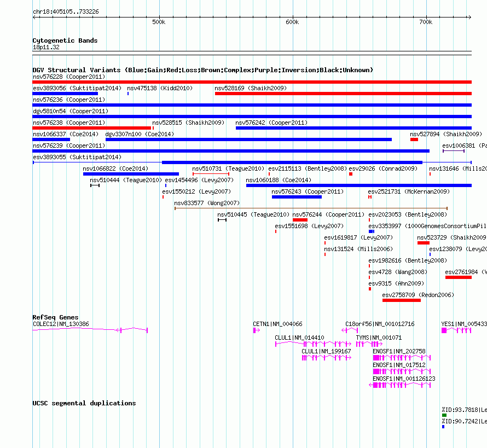The width and height of the screenshot is (487, 448).
Task: Click nsv510444 (Teague2010) label
Action: point(126,180)
